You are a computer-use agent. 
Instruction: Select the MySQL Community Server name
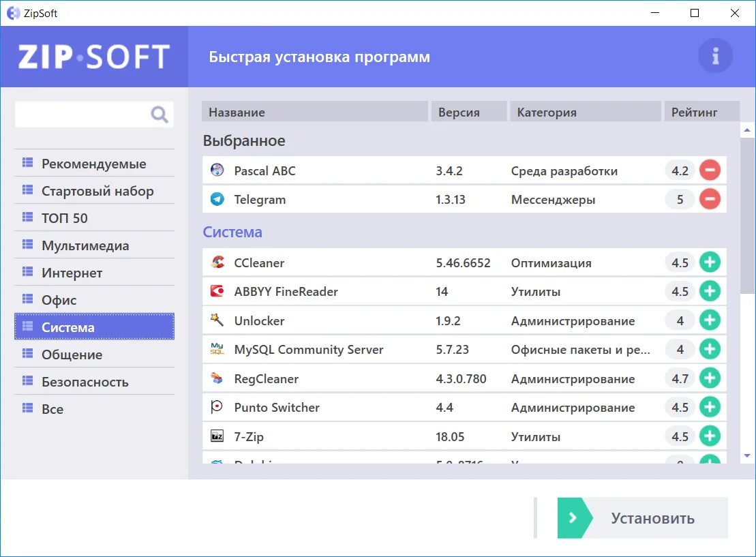[x=309, y=350]
